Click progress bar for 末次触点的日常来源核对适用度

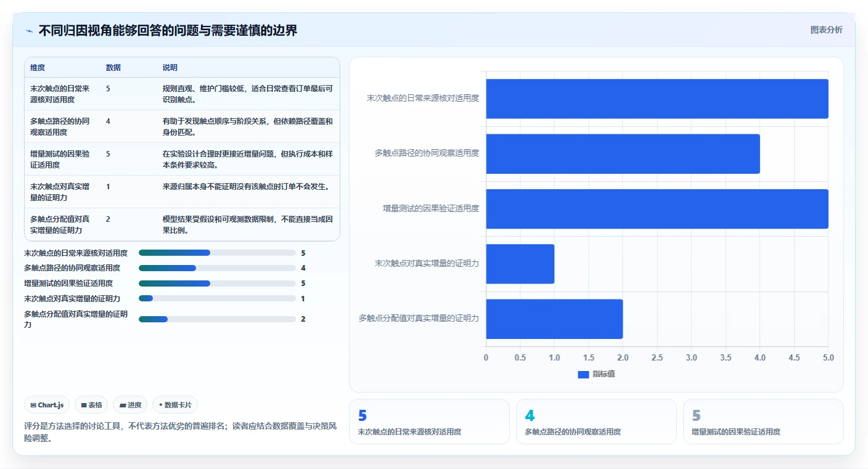coord(217,253)
